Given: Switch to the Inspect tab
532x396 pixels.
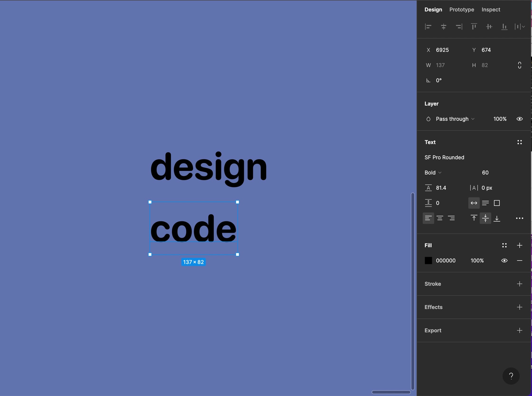Looking at the screenshot, I should 491,10.
